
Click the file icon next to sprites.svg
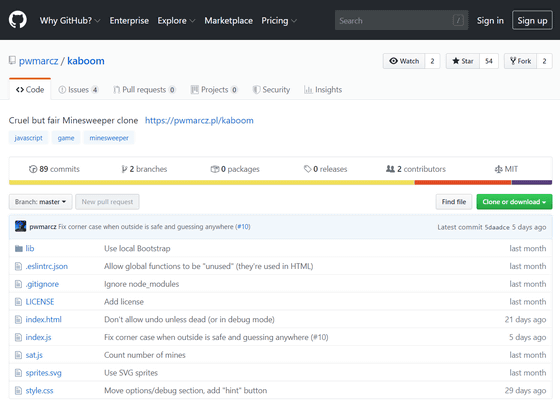coord(18,373)
